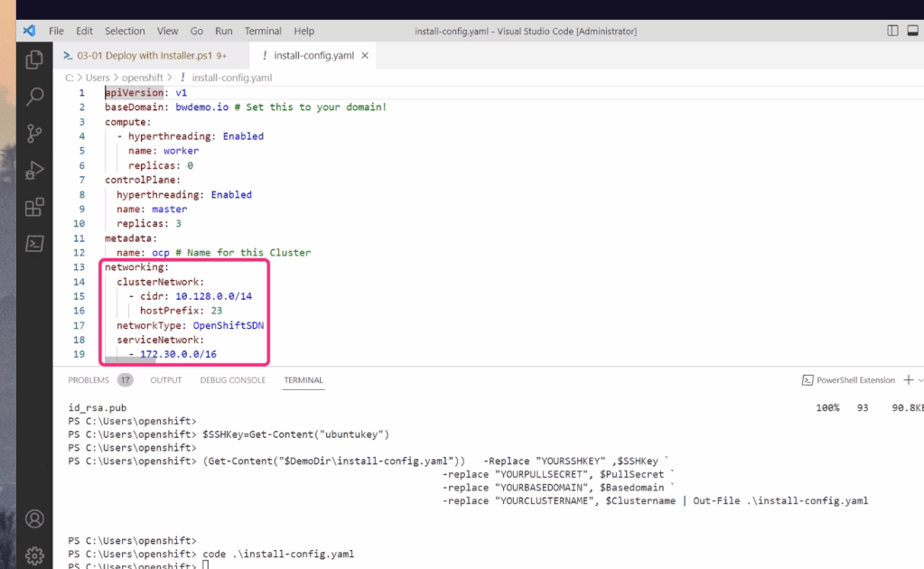Click the Users breadcrumb segment
This screenshot has width=924, height=569.
click(98, 77)
